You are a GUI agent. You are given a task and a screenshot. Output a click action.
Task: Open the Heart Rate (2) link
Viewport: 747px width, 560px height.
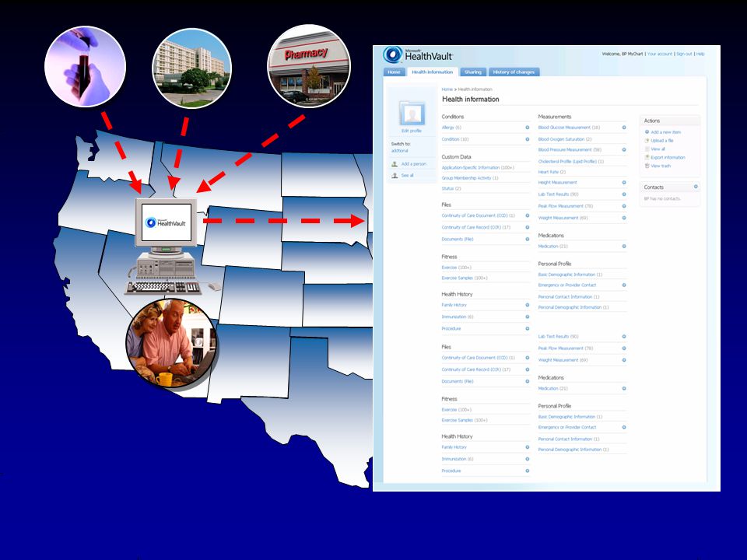pos(552,172)
